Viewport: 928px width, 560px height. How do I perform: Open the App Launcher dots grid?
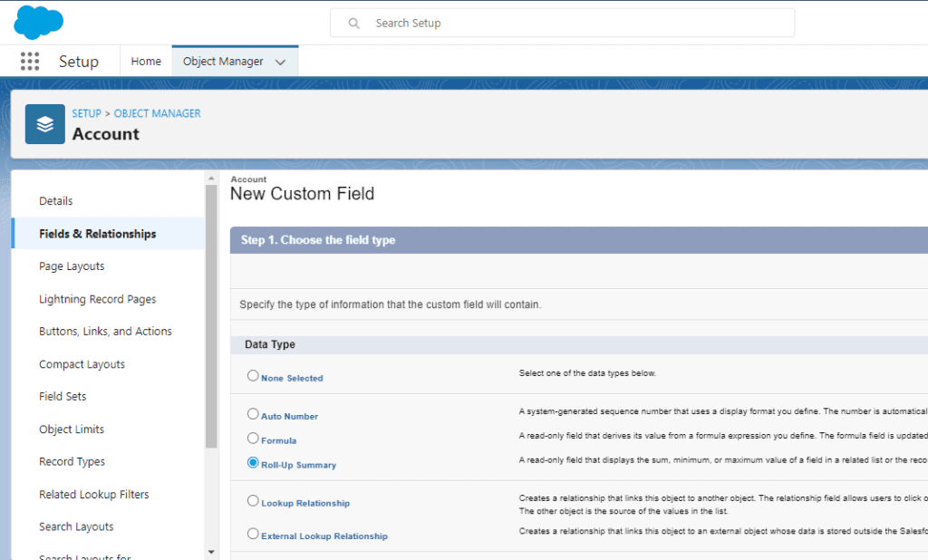click(30, 61)
